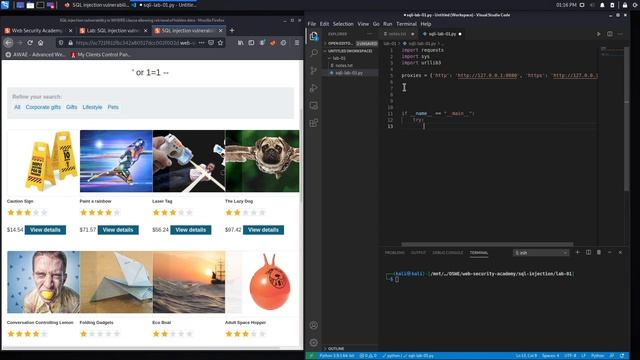Click VS Code remote indicator in status bar
This screenshot has width=640, height=360.
(311, 356)
